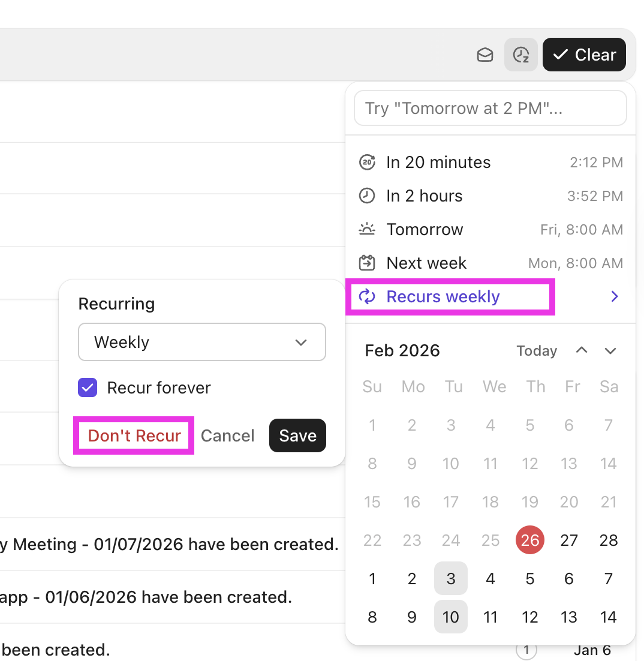Click the 2 hours clock icon
Image resolution: width=644 pixels, height=661 pixels.
pos(366,196)
